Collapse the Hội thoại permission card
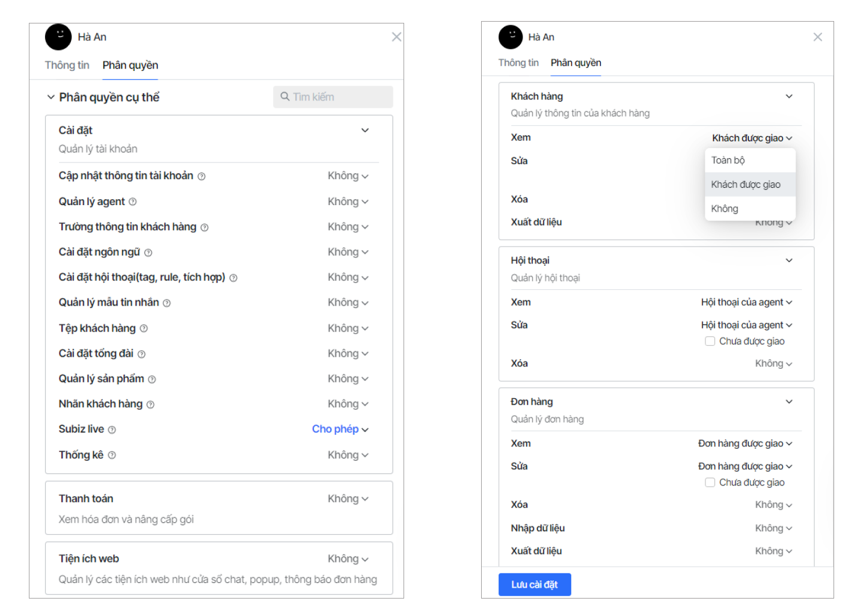Viewport: 866px width, 616px height. click(789, 260)
